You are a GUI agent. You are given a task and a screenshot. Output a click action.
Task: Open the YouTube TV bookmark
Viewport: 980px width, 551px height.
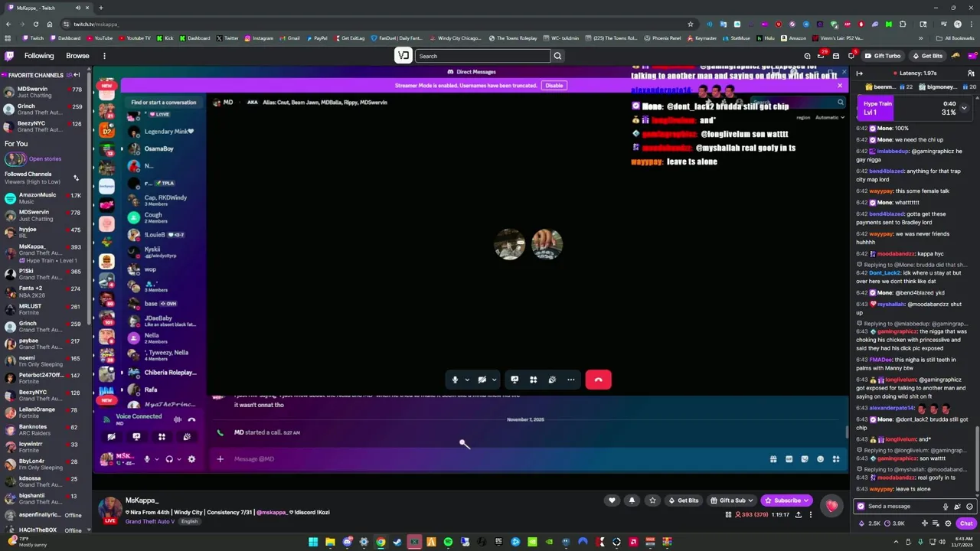(134, 38)
